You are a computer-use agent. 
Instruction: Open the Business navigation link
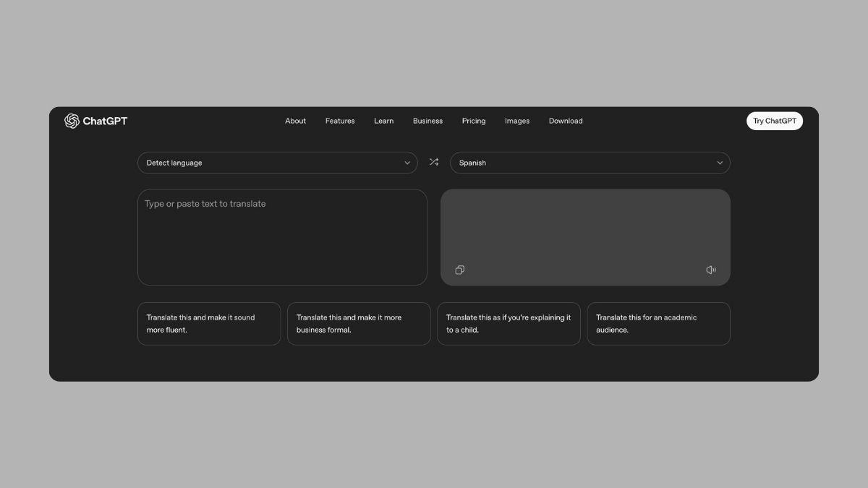click(x=427, y=121)
